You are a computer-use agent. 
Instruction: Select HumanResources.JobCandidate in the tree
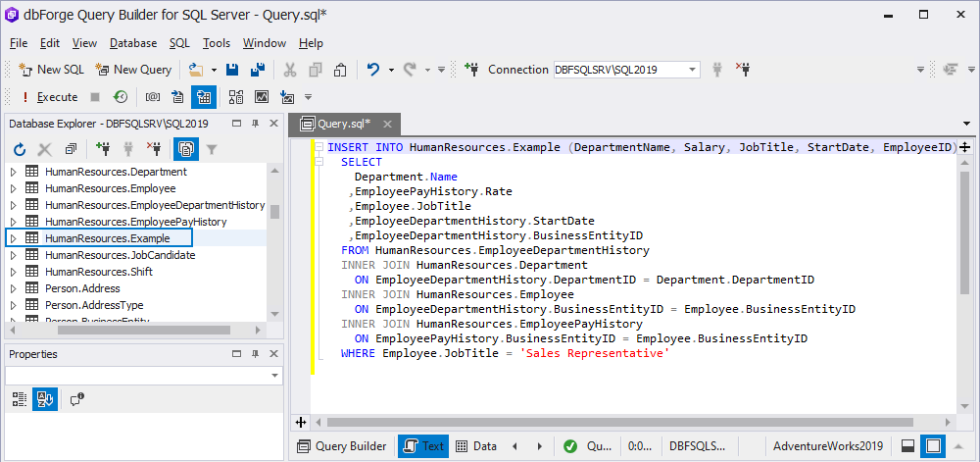coord(120,255)
